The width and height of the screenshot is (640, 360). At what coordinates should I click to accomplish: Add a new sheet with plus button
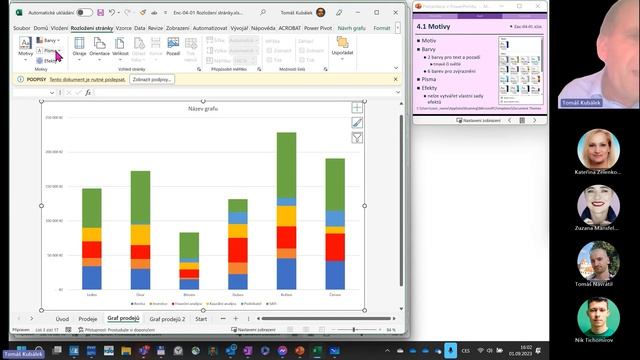click(x=236, y=318)
